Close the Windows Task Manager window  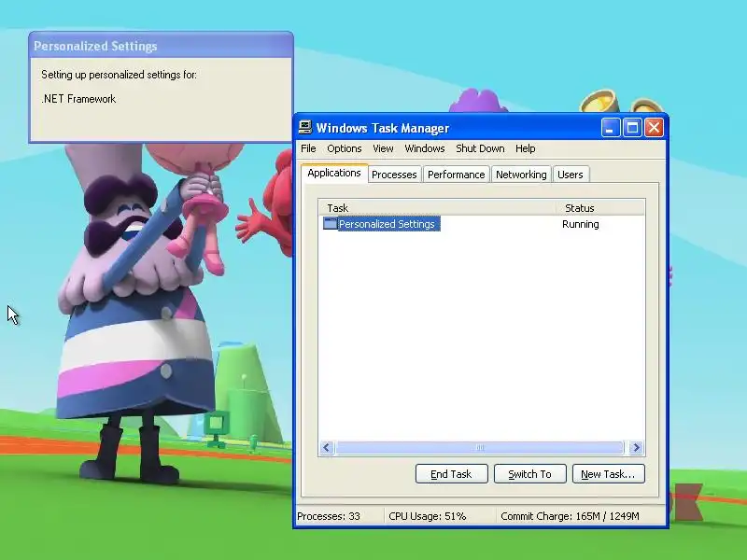[655, 128]
